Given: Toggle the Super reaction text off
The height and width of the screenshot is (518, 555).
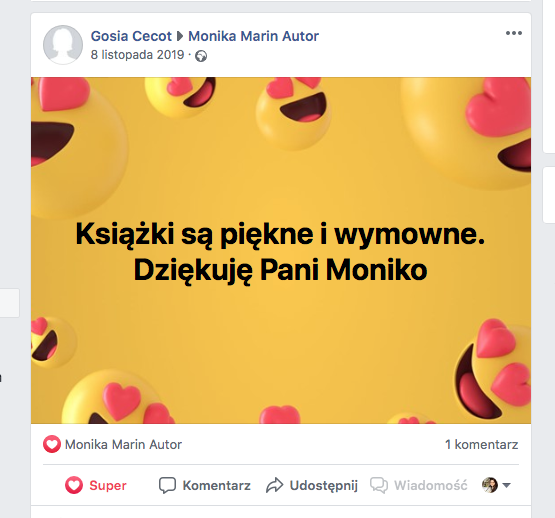Looking at the screenshot, I should pos(108,485).
